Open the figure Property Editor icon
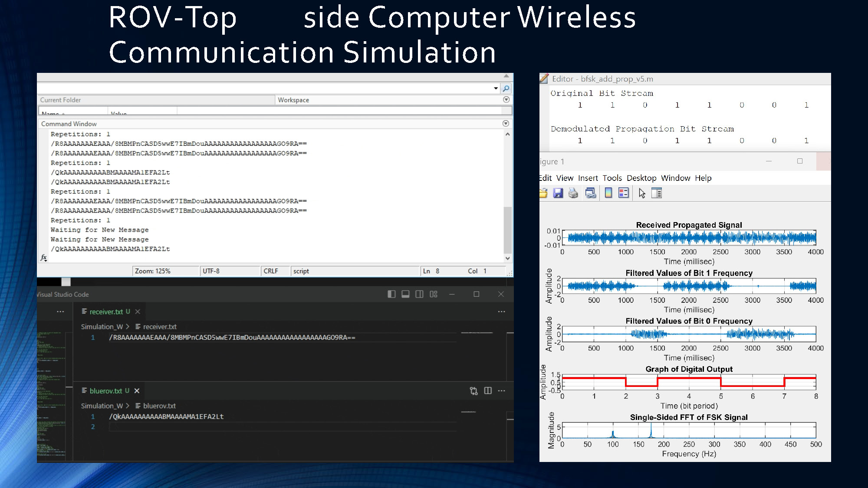Screen dimensions: 868x488 657,193
